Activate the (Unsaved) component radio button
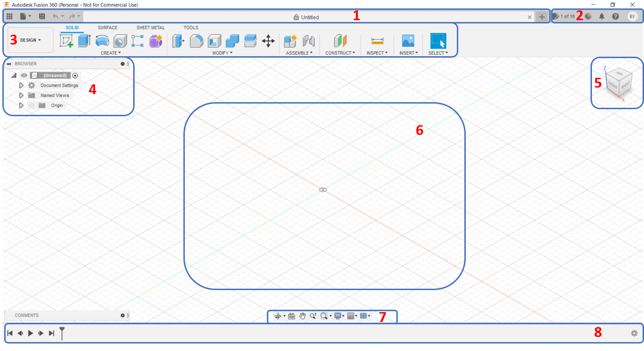This screenshot has width=644, height=351. pyautogui.click(x=75, y=75)
